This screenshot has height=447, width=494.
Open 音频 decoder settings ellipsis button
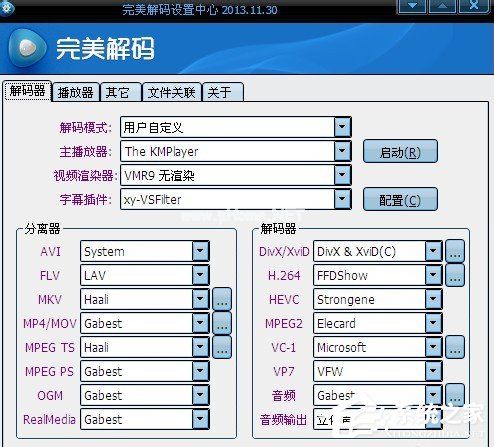pos(455,395)
